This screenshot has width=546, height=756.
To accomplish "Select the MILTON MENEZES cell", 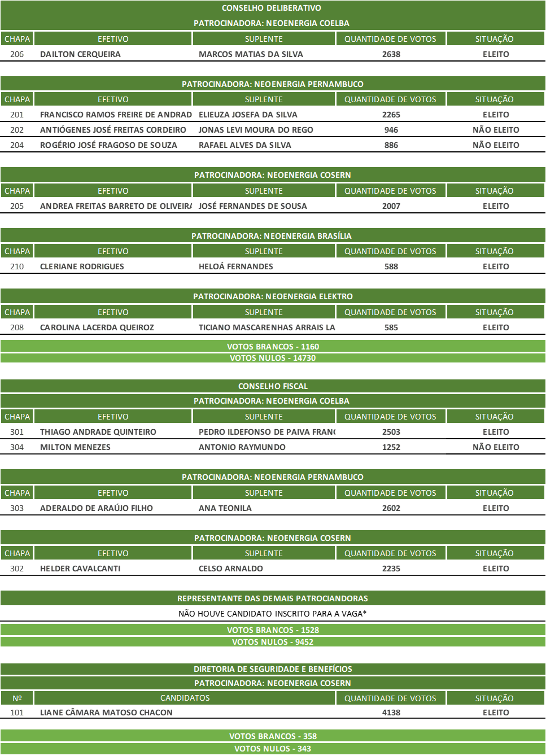I will (x=75, y=447).
